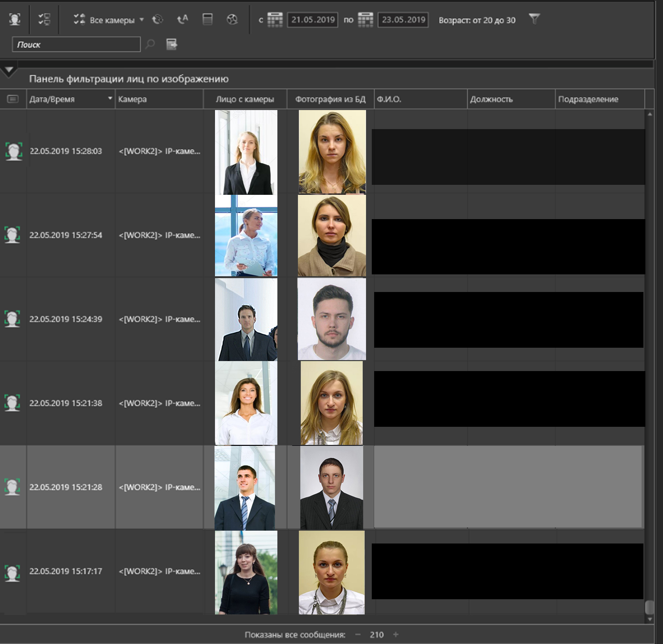Open the end date calendar icon
663x644 pixels.
(366, 19)
